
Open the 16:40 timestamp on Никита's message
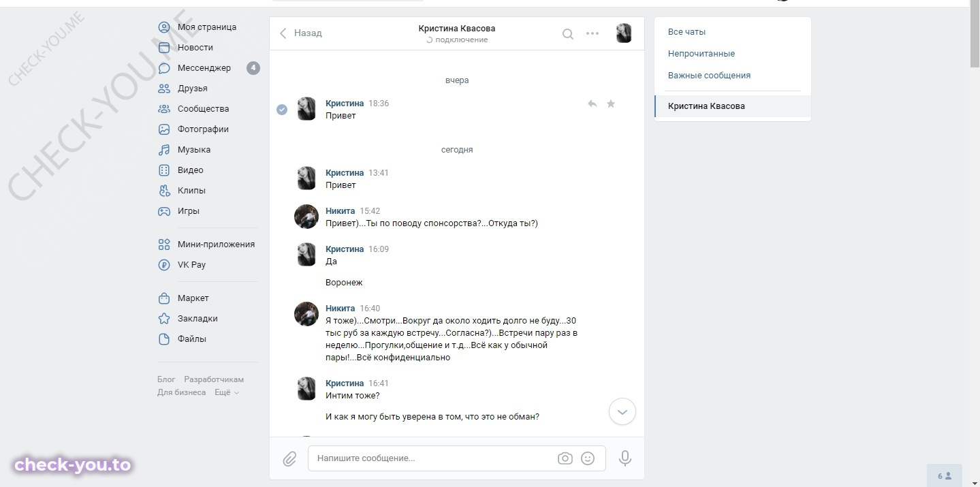[x=370, y=309]
